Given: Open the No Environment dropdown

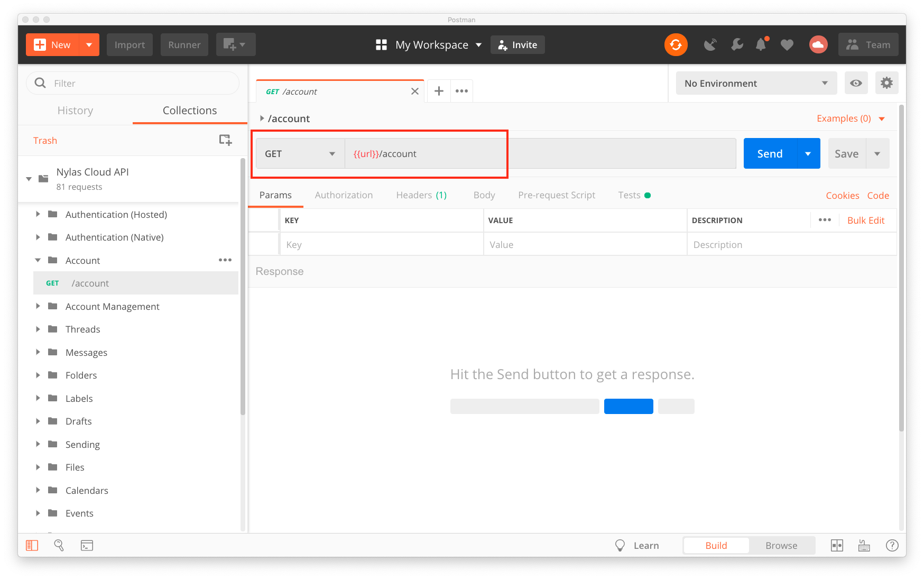Looking at the screenshot, I should [756, 83].
